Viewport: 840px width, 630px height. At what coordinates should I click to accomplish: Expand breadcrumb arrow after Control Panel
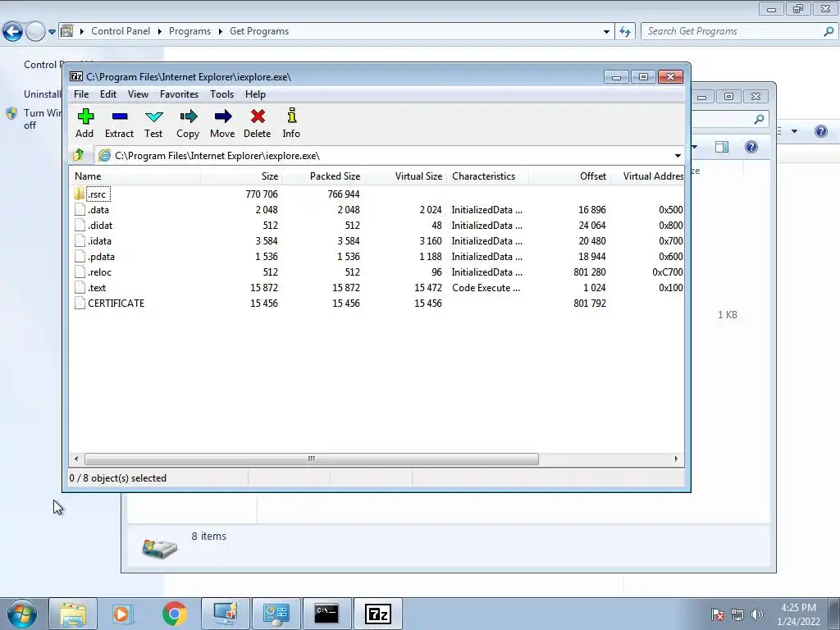point(159,32)
